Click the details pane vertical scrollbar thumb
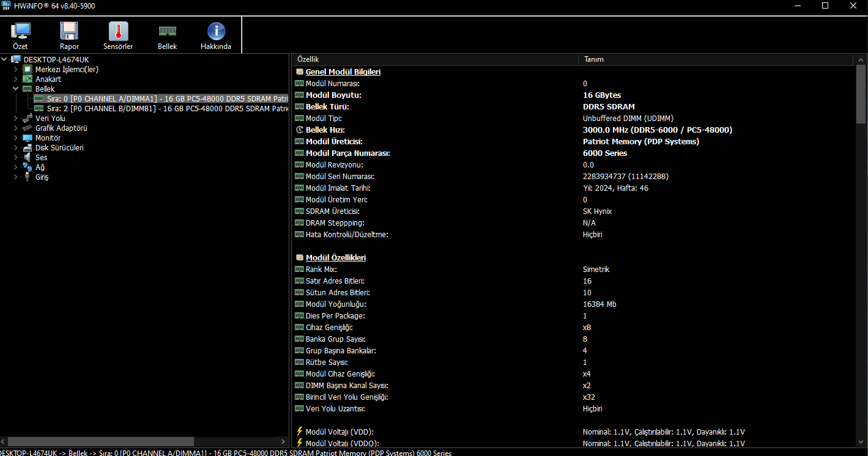 pyautogui.click(x=861, y=95)
